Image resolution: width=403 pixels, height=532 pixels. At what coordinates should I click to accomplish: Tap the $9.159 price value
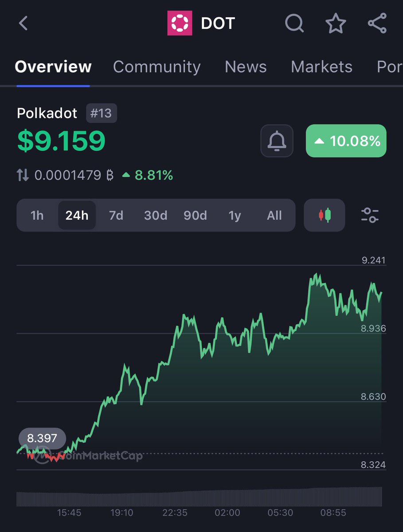tap(62, 141)
